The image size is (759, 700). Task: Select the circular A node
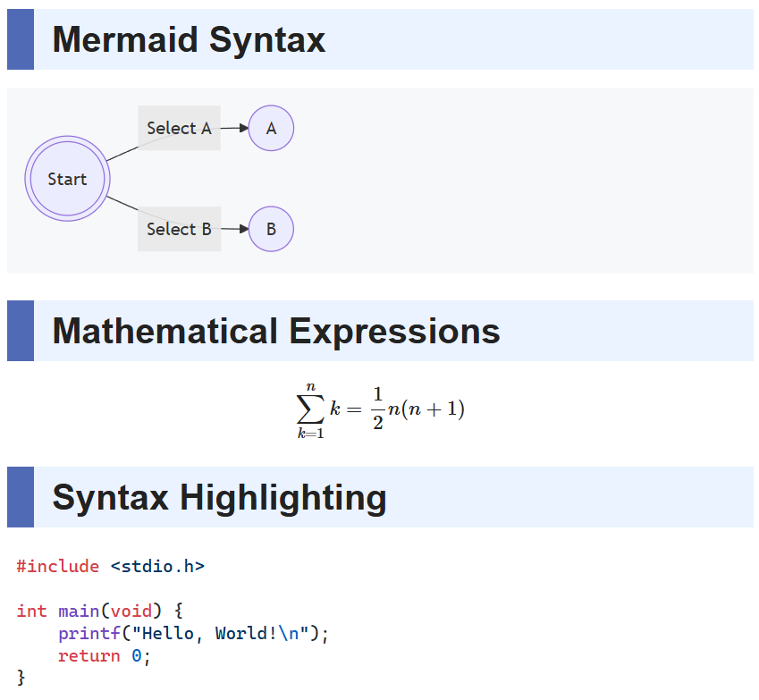click(271, 129)
